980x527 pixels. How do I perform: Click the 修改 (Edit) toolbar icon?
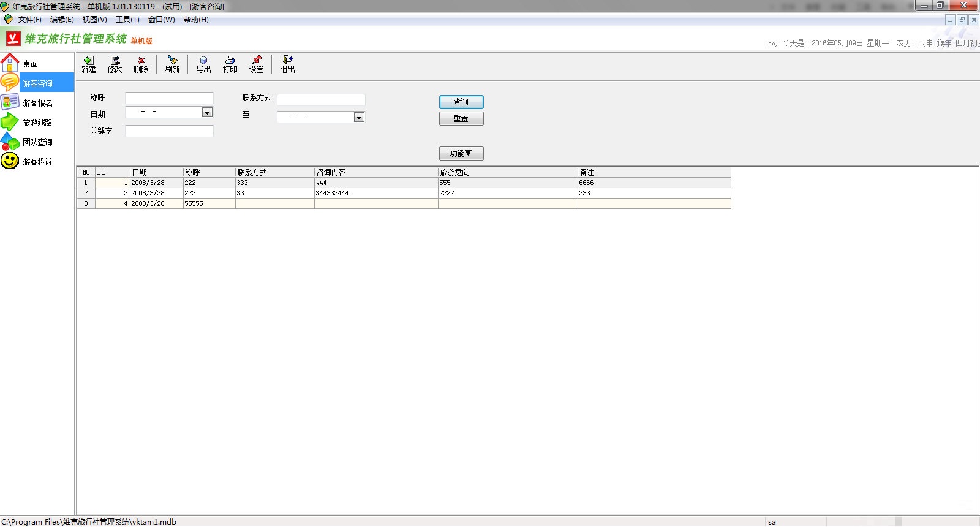point(115,64)
